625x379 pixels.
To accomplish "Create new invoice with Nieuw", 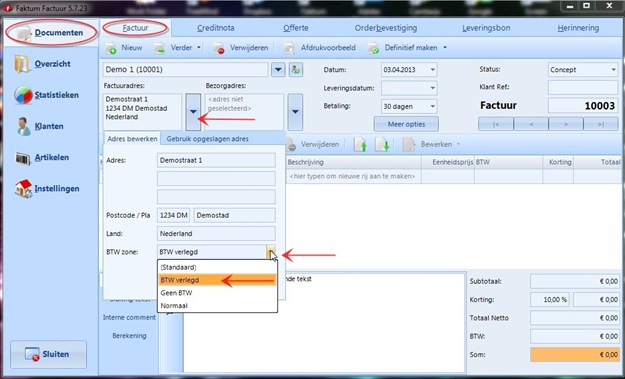I will [124, 48].
